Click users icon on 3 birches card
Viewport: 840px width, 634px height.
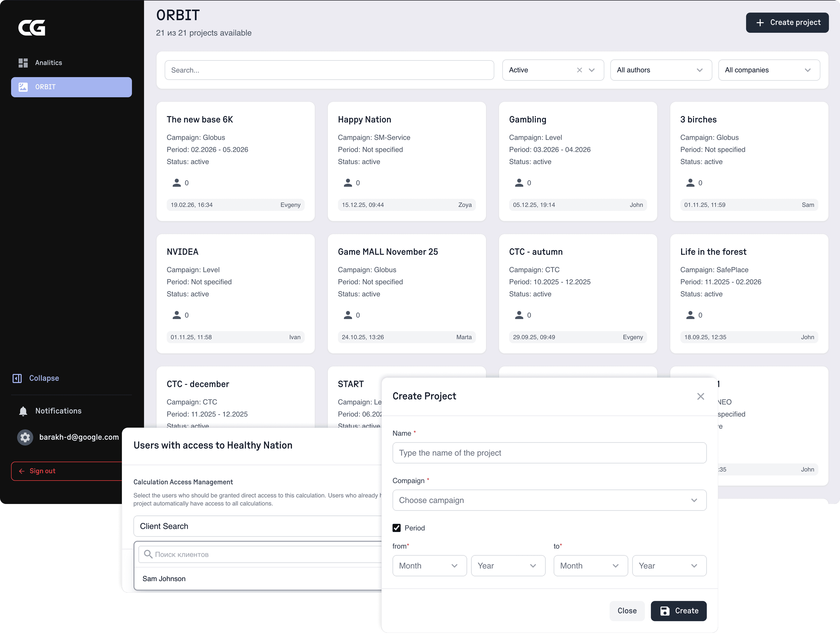pos(690,183)
